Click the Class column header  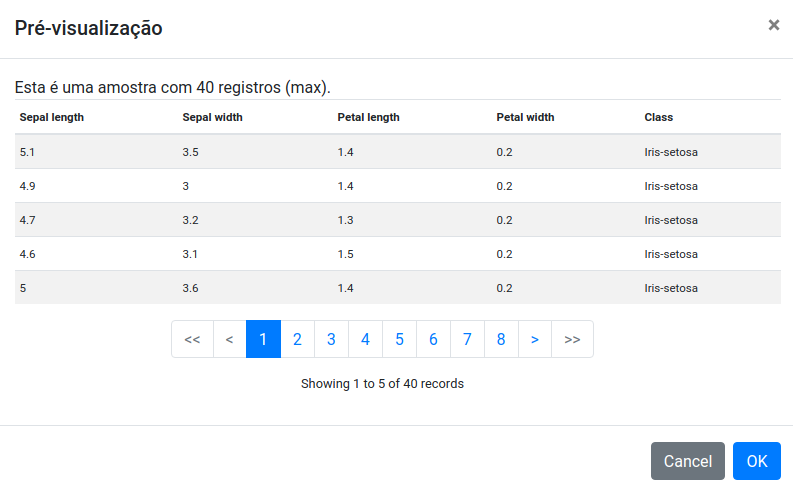(x=658, y=117)
